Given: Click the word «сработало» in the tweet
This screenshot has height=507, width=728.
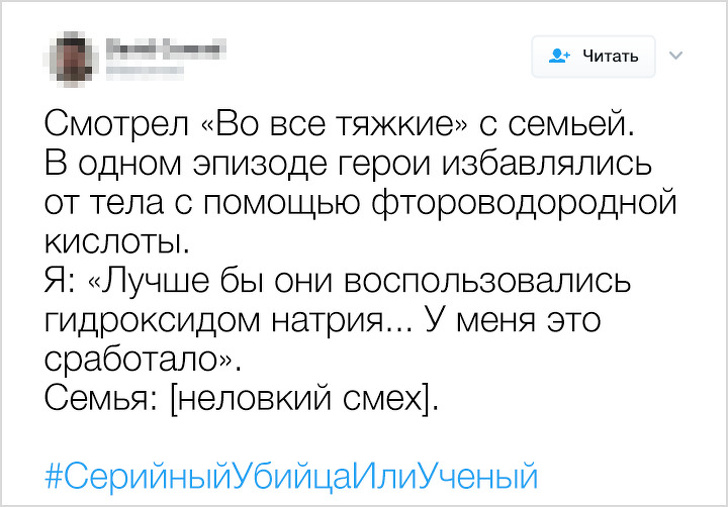Looking at the screenshot, I should pyautogui.click(x=135, y=358).
